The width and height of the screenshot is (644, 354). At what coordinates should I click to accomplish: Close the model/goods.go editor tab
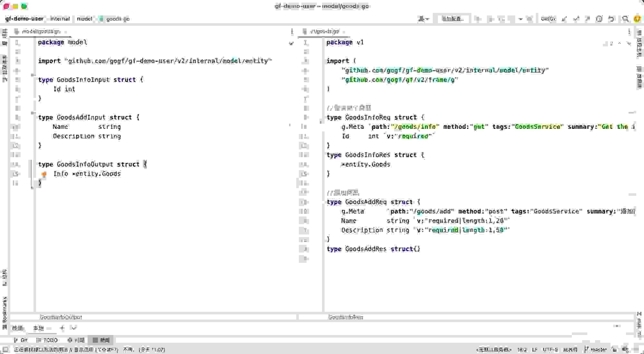click(x=66, y=32)
